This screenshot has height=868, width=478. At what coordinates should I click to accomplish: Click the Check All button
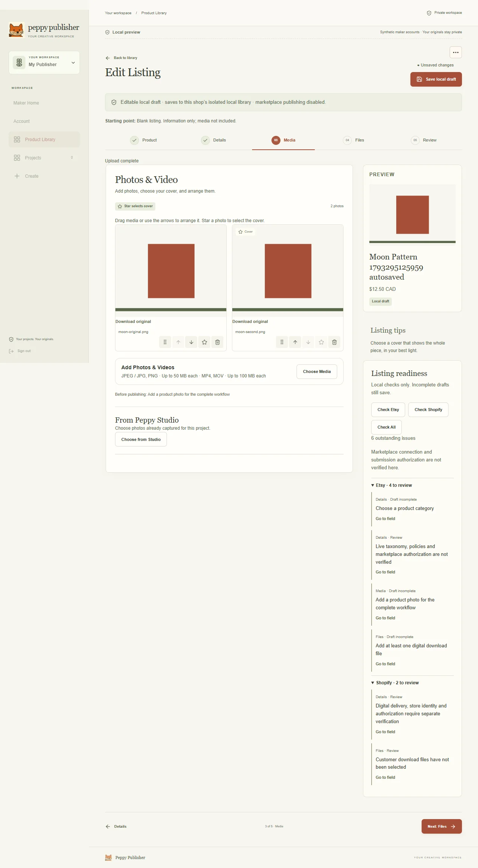point(387,427)
